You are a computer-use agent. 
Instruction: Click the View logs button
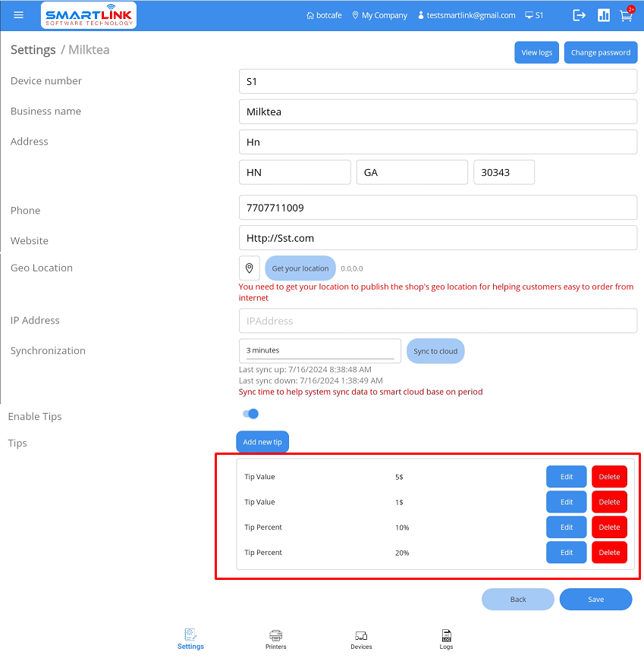536,52
